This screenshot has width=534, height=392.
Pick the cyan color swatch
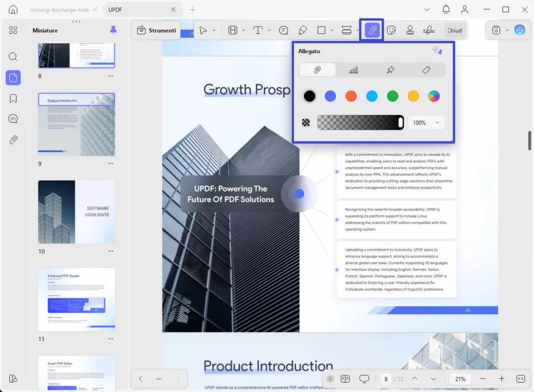tap(371, 96)
